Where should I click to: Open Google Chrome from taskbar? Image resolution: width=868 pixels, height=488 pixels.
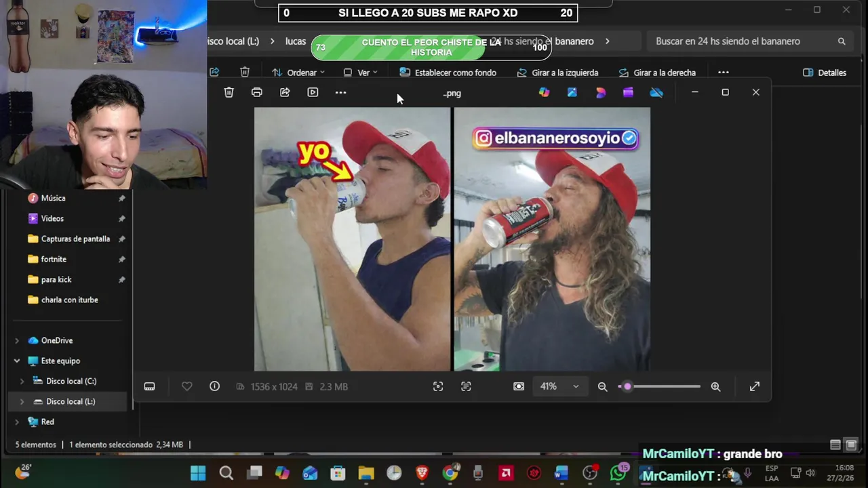(450, 473)
